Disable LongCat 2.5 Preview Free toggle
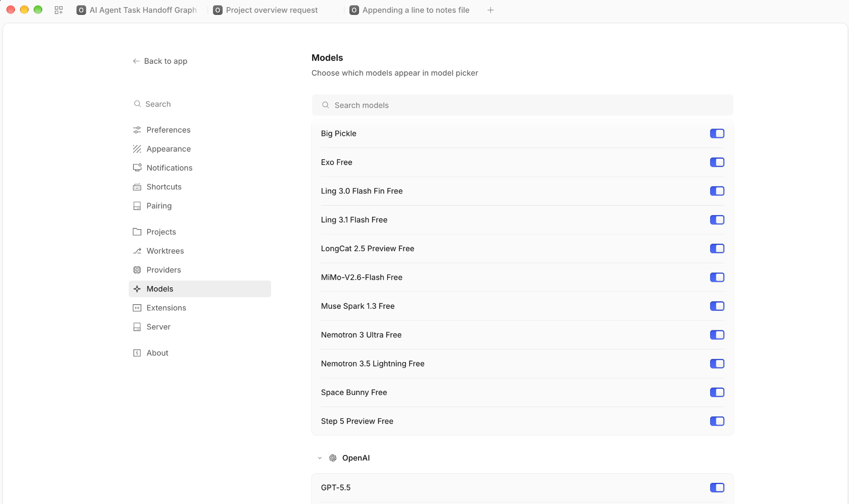The height and width of the screenshot is (504, 849). (x=717, y=249)
